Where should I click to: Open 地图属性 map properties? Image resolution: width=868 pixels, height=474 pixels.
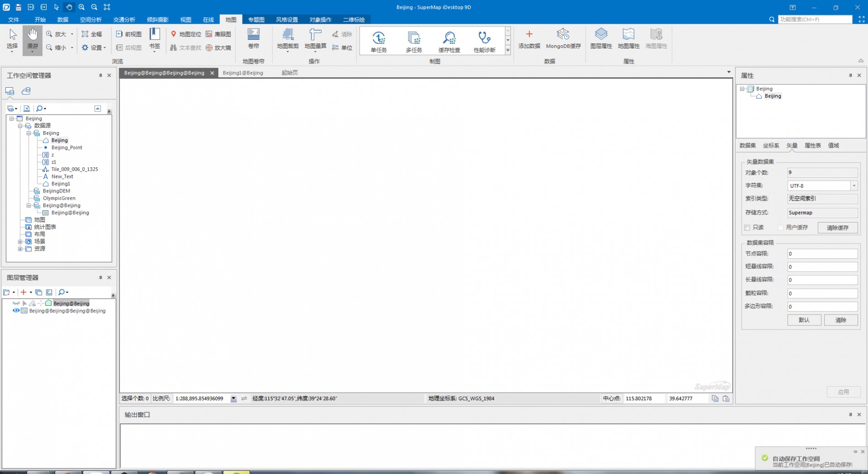(629, 39)
